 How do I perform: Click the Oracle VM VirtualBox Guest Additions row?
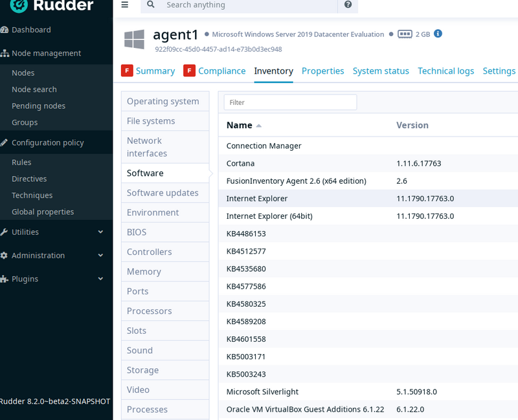point(368,410)
